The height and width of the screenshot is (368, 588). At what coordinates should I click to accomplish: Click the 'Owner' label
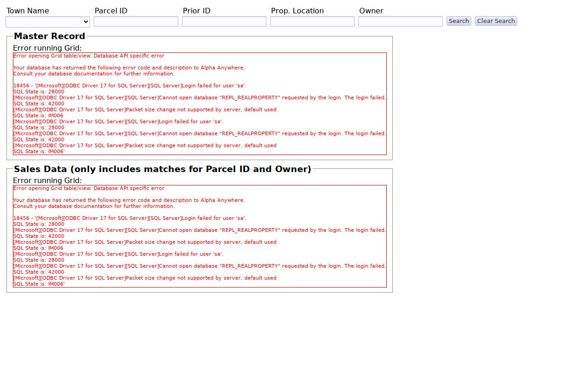click(371, 11)
